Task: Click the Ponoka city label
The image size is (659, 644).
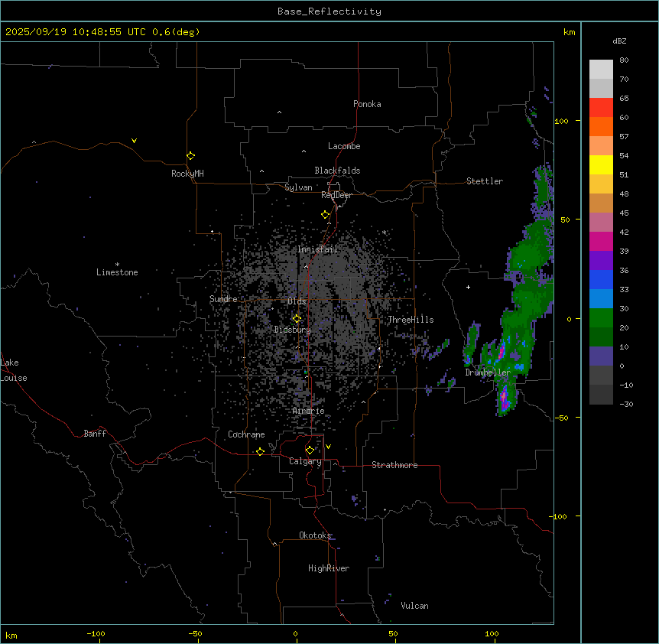Action: click(x=367, y=104)
